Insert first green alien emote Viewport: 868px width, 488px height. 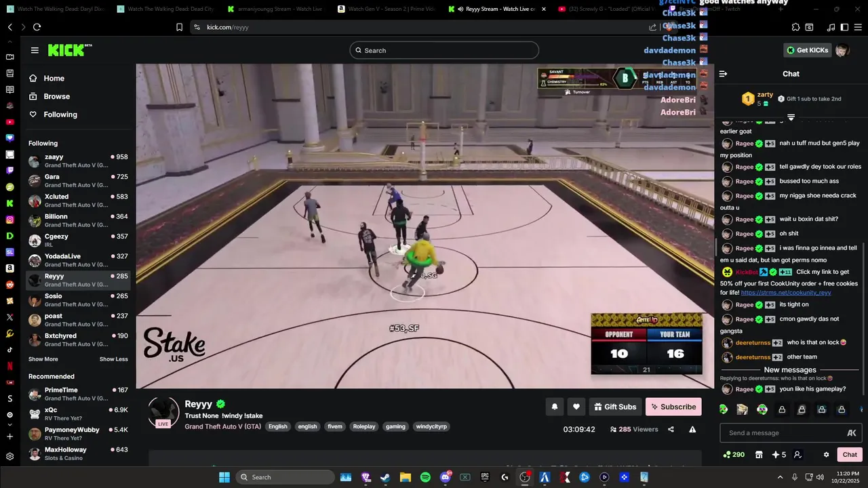pos(723,409)
